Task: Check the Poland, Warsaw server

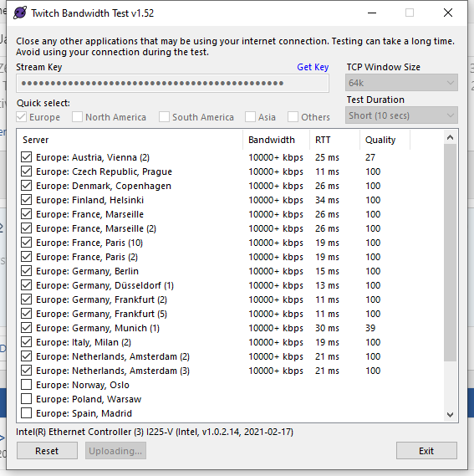Action: click(27, 399)
